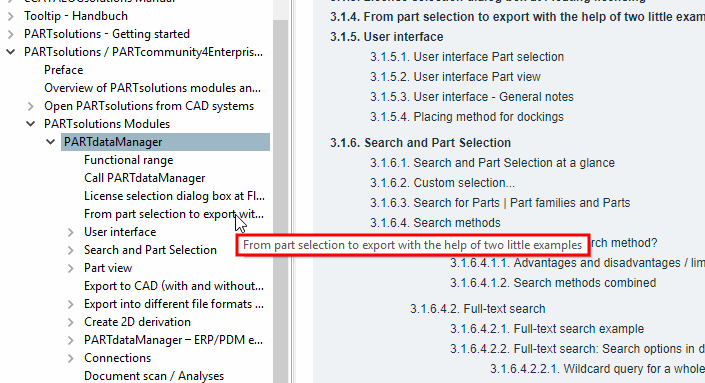
Task: Expand PARTsolutions - Getting started node
Action: coord(11,34)
